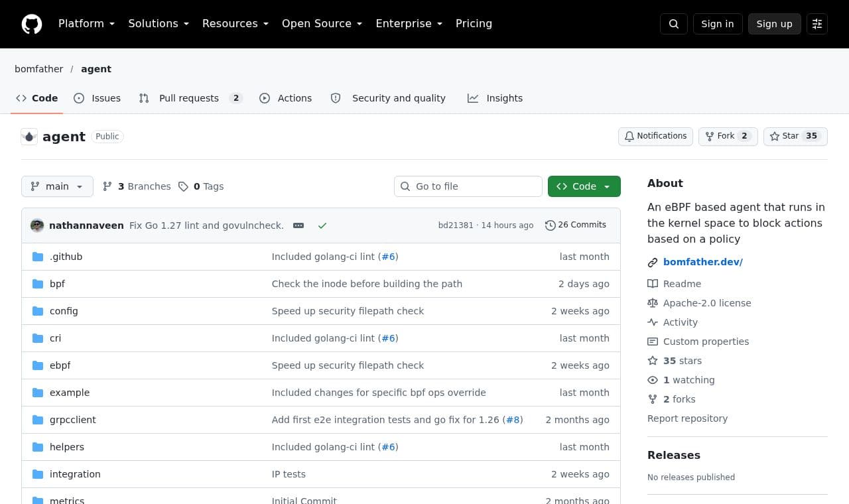Click the green commit status checkmark
Image resolution: width=849 pixels, height=504 pixels.
pyautogui.click(x=322, y=225)
